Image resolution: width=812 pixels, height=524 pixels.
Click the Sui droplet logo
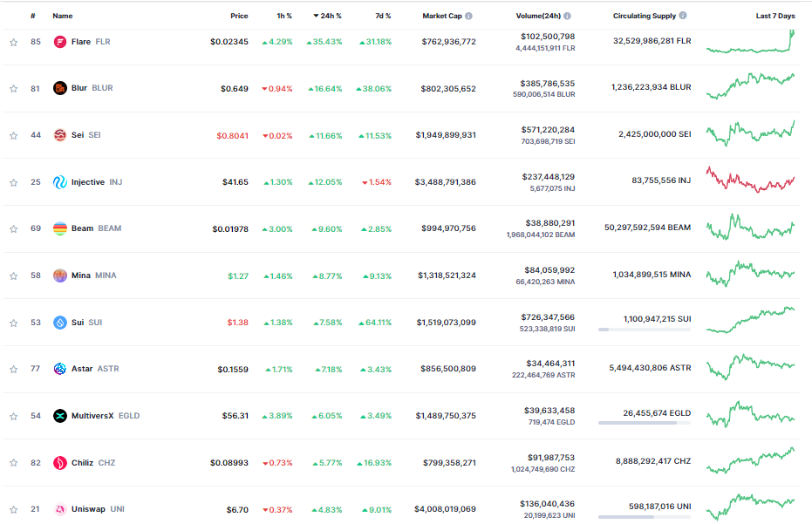(x=60, y=322)
